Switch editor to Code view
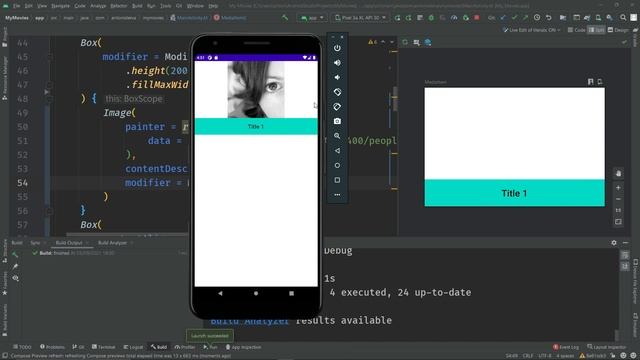 (x=576, y=30)
